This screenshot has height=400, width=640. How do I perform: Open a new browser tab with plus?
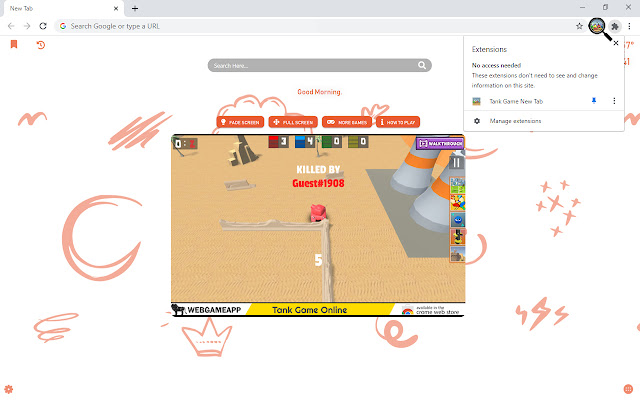click(135, 8)
